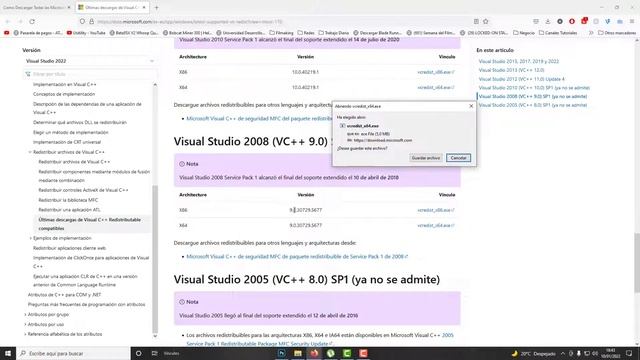
Task: Click the 'Filtrar por título' filter field
Action: [x=89, y=74]
